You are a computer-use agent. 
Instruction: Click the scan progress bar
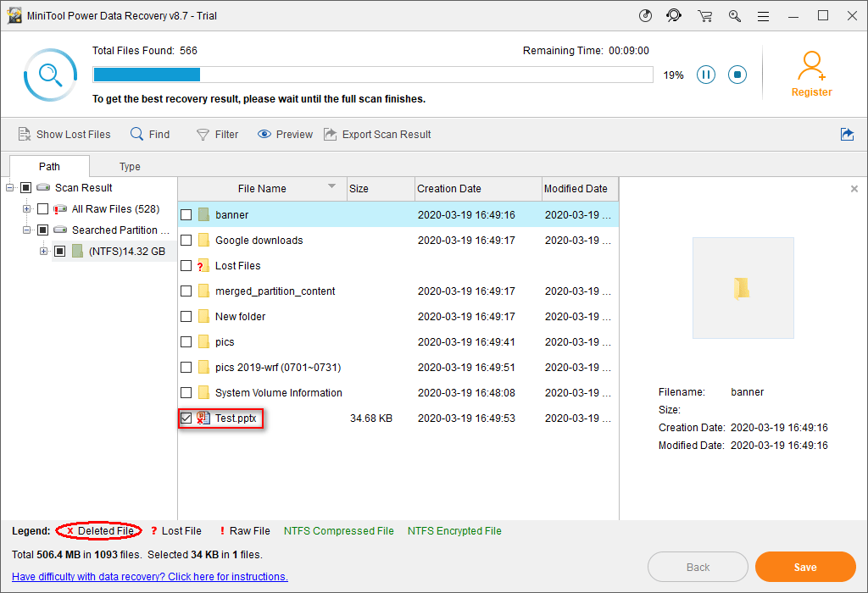[x=373, y=75]
